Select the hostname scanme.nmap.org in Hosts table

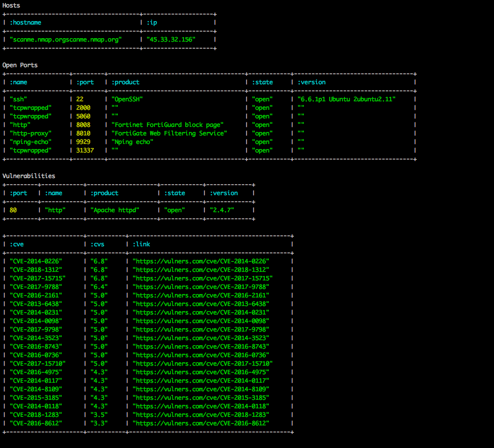tap(65, 39)
